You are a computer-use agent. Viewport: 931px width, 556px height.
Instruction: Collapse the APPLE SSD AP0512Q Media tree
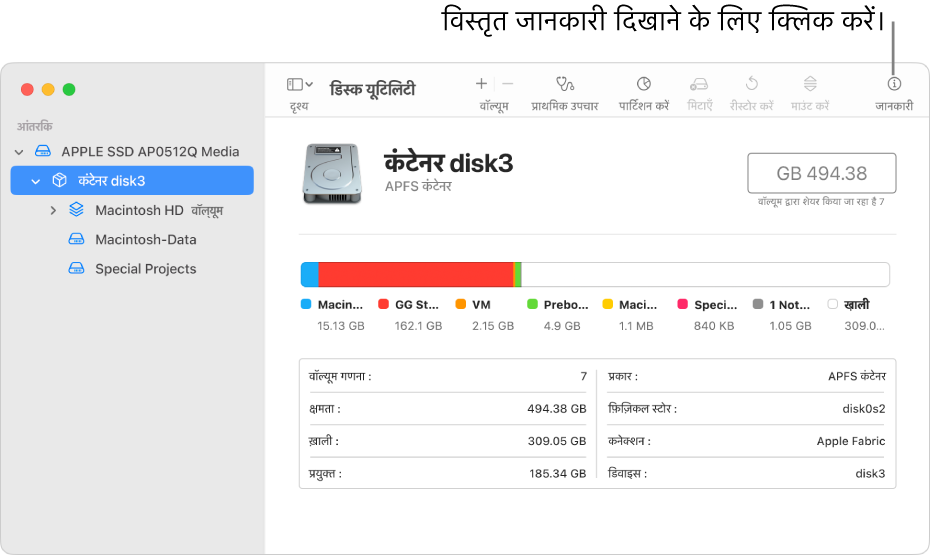(x=19, y=152)
